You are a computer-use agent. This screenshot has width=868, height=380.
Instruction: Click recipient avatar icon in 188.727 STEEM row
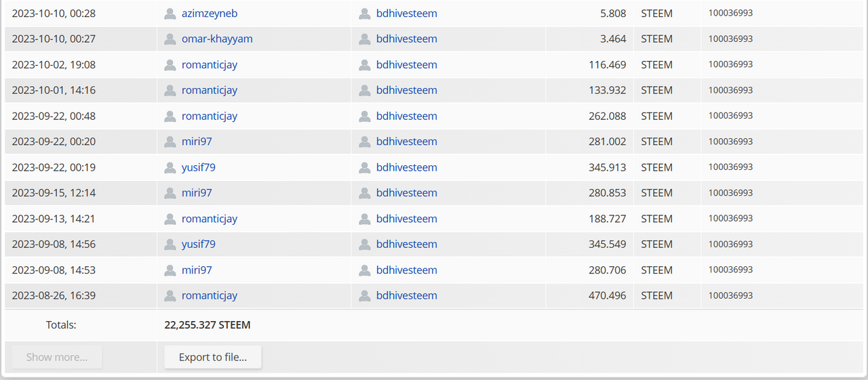[x=365, y=219]
